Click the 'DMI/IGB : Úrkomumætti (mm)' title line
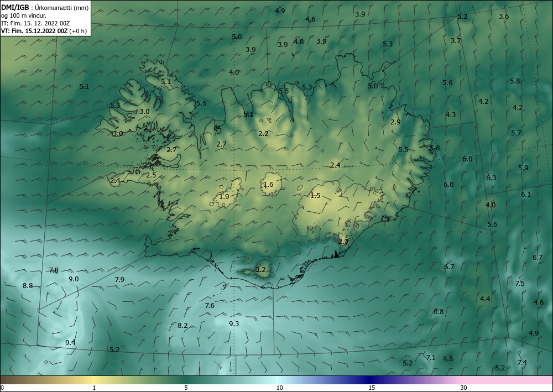 [45, 7]
